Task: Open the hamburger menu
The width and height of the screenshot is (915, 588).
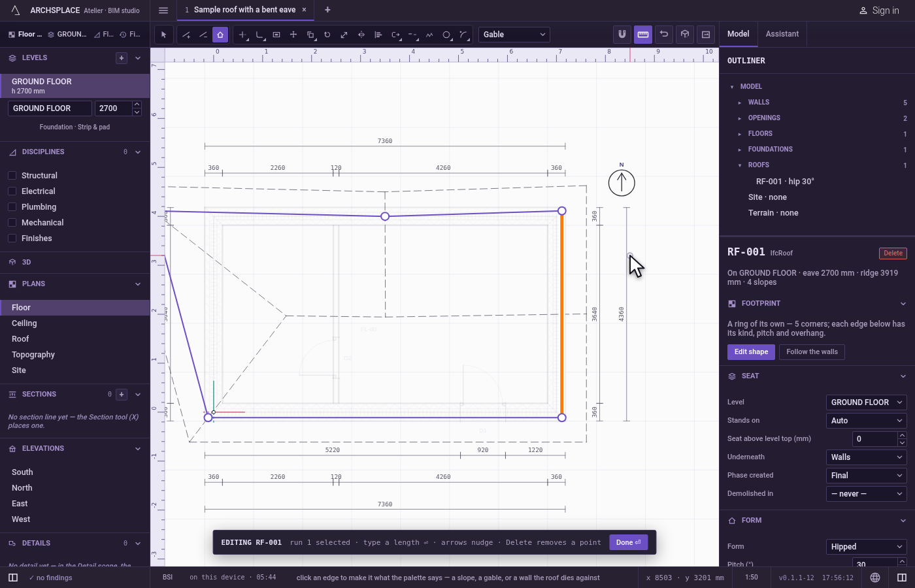Action: point(163,10)
